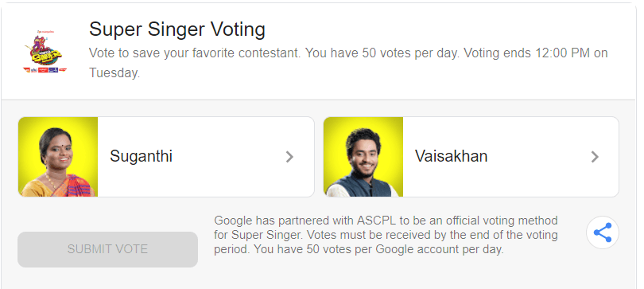Expand Vaisakhan's entry with the chevron arrow
The height and width of the screenshot is (289, 644).
pyautogui.click(x=595, y=157)
